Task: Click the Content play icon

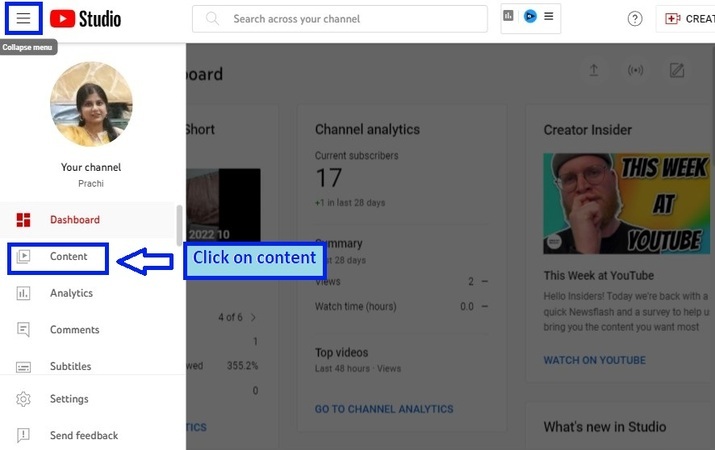Action: [23, 257]
